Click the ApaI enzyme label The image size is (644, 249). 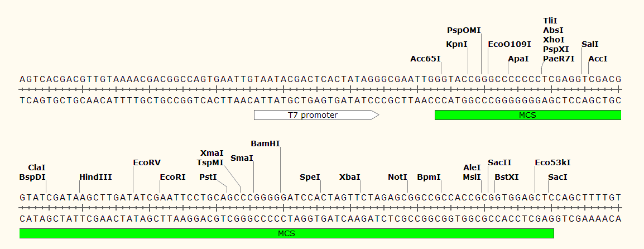tap(518, 59)
